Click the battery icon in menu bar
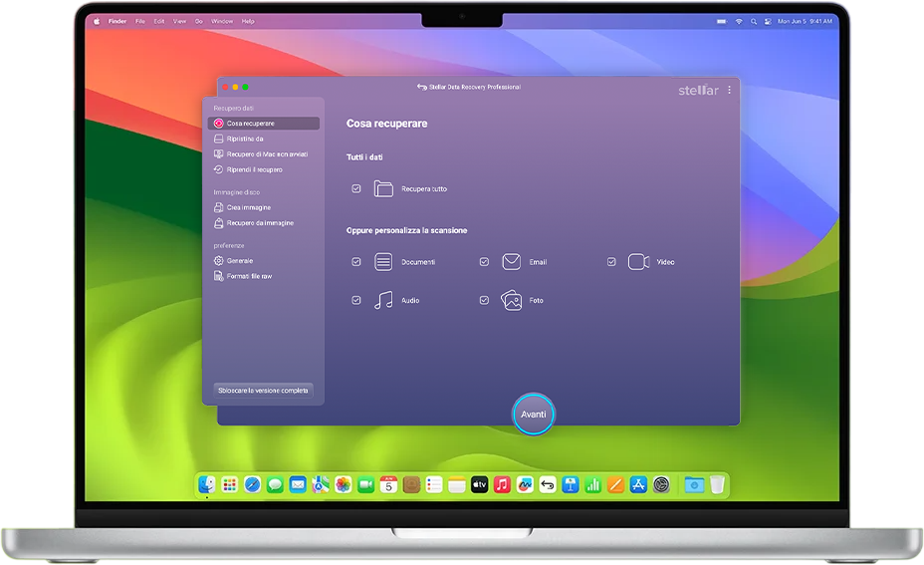Screen dimensions: 924x565 point(722,21)
